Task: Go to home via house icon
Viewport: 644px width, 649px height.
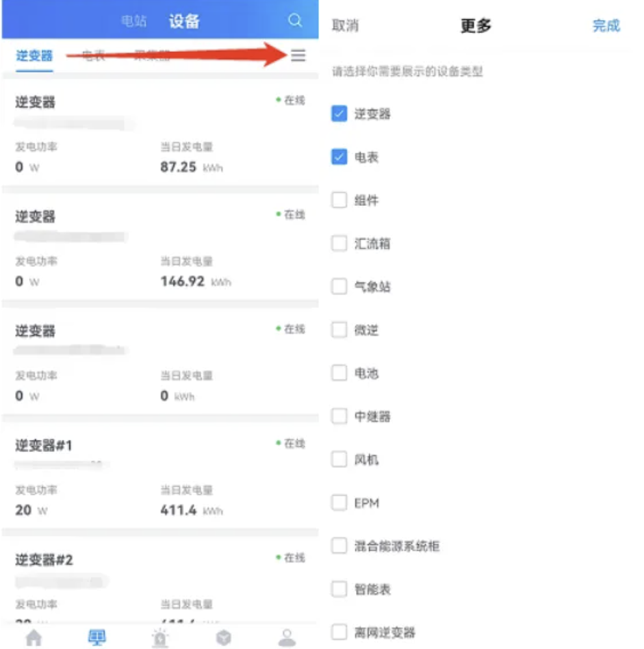Action: click(x=34, y=637)
